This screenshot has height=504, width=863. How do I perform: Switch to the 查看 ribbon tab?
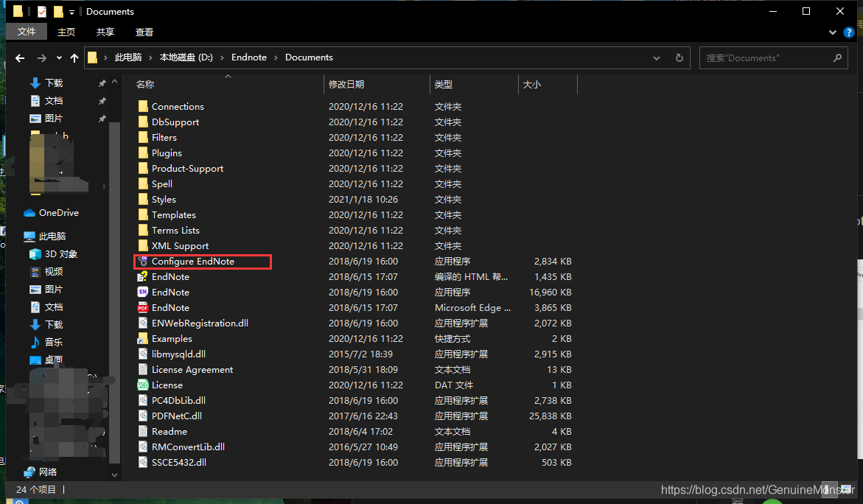[x=144, y=32]
